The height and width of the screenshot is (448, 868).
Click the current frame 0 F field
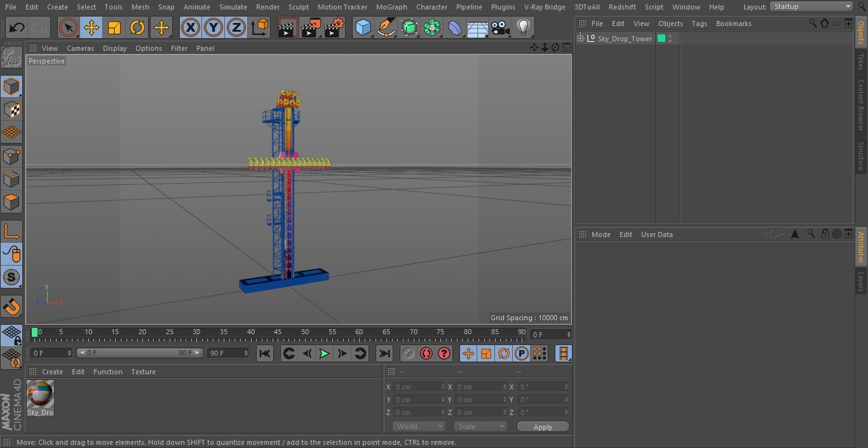tap(550, 334)
